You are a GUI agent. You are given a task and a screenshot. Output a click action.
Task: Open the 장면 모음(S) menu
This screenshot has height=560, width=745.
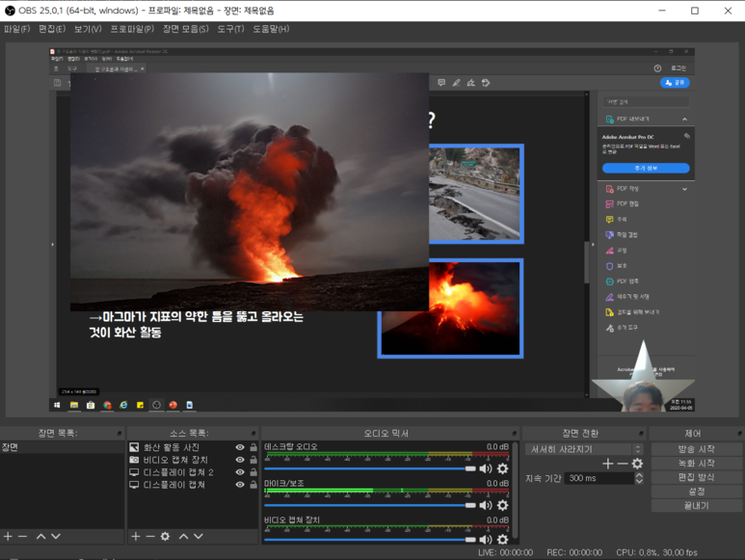point(186,29)
